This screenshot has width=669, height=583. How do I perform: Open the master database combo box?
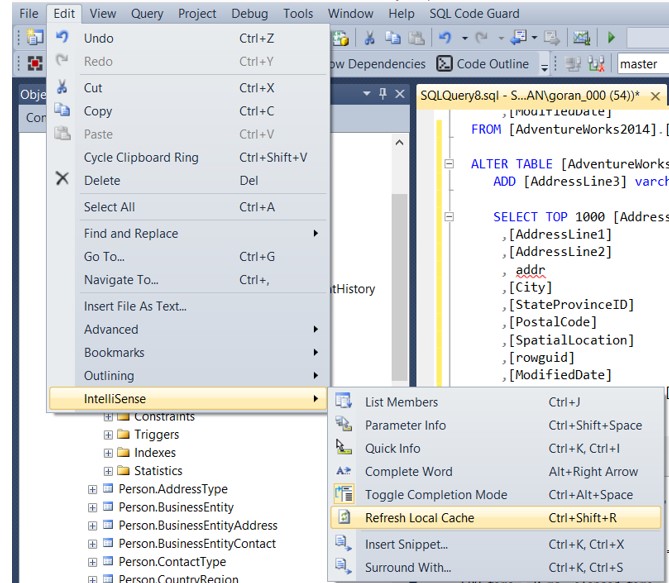643,64
